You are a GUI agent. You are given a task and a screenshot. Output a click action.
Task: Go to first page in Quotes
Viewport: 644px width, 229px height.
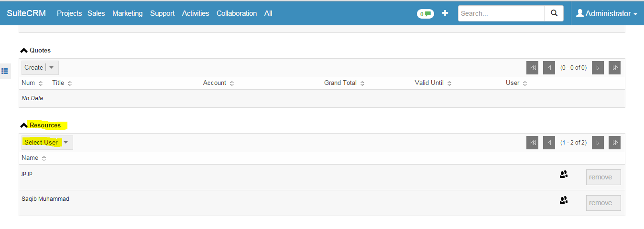pos(533,68)
